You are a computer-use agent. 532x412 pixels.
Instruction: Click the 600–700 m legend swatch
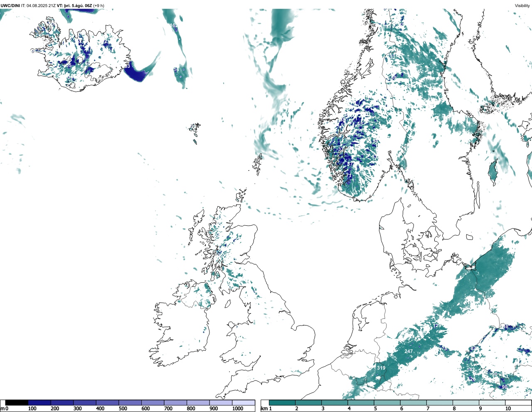point(153,402)
